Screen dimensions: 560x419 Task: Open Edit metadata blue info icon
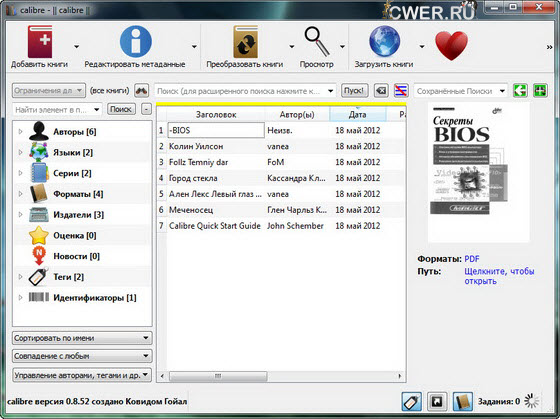click(135, 41)
